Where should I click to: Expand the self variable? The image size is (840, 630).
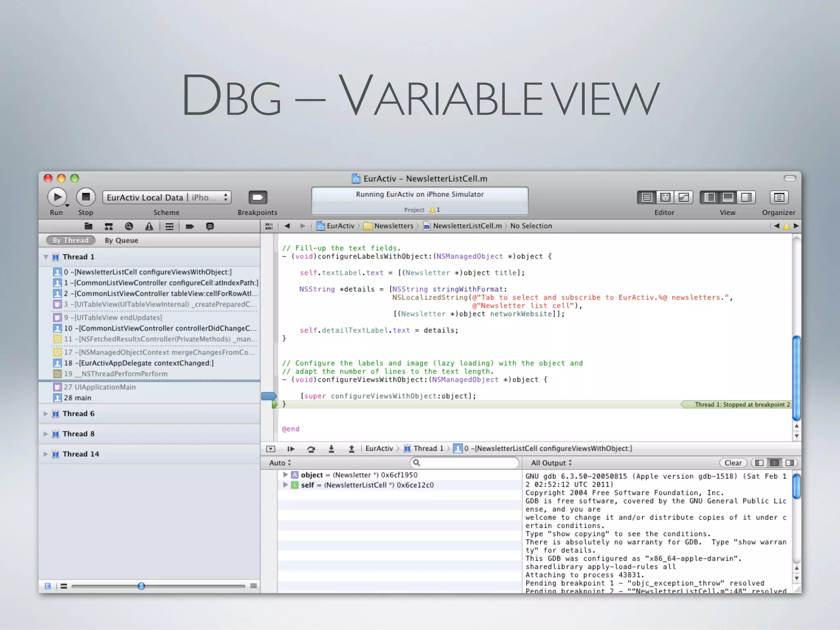pyautogui.click(x=285, y=485)
